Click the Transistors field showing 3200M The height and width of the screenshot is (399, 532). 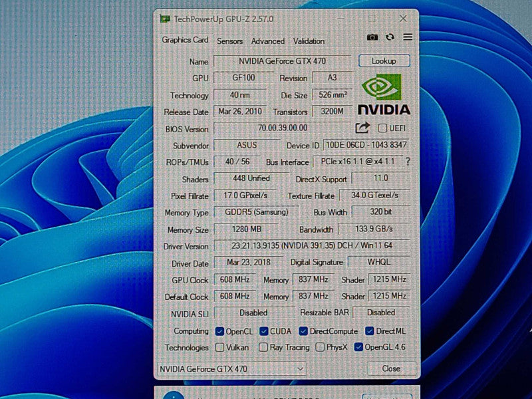[332, 111]
